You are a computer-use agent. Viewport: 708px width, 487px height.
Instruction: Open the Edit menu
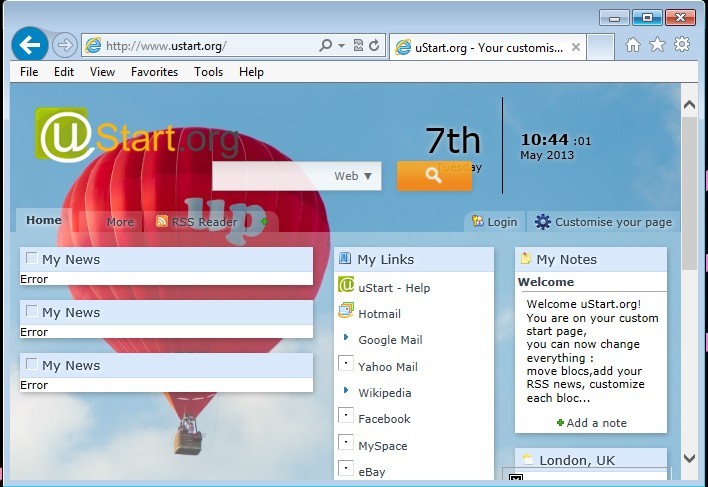click(x=64, y=72)
